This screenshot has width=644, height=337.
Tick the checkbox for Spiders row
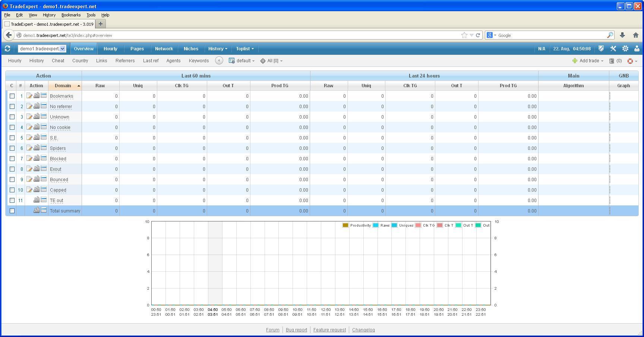[x=12, y=148]
